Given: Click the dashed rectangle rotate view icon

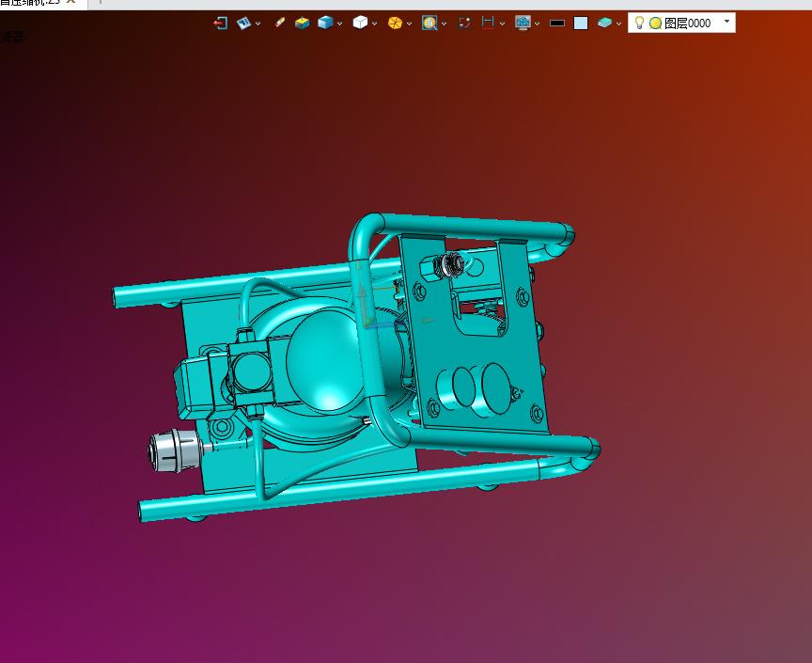Looking at the screenshot, I should (x=464, y=23).
